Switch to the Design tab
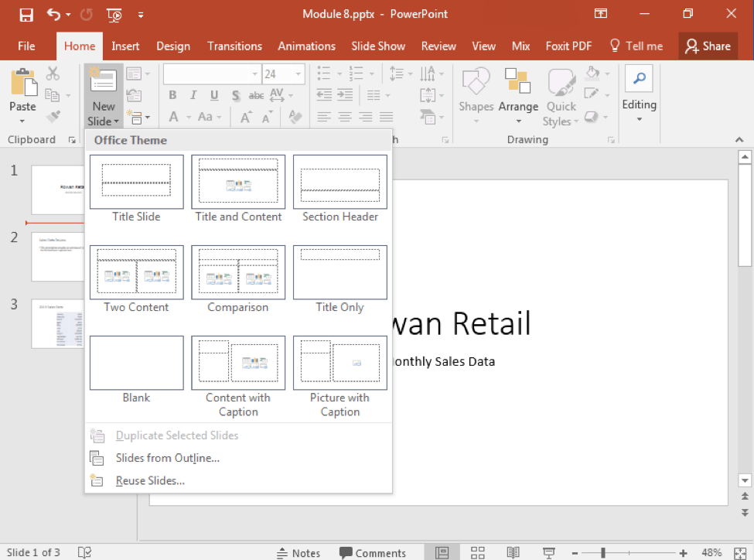The width and height of the screenshot is (754, 560). 173,46
